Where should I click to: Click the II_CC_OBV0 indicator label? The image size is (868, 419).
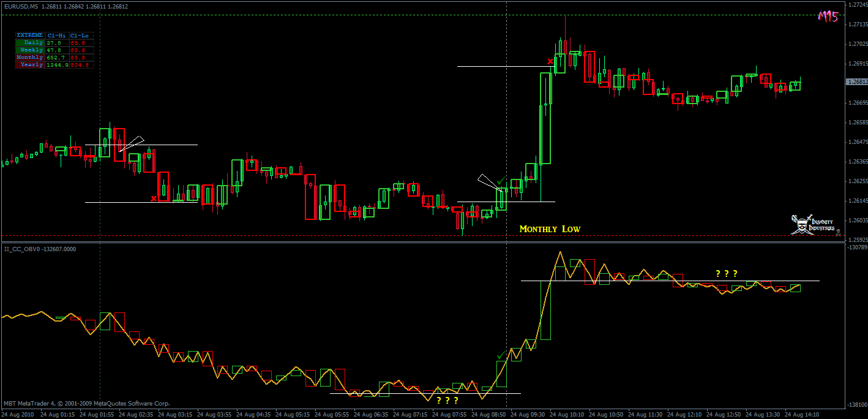40,249
